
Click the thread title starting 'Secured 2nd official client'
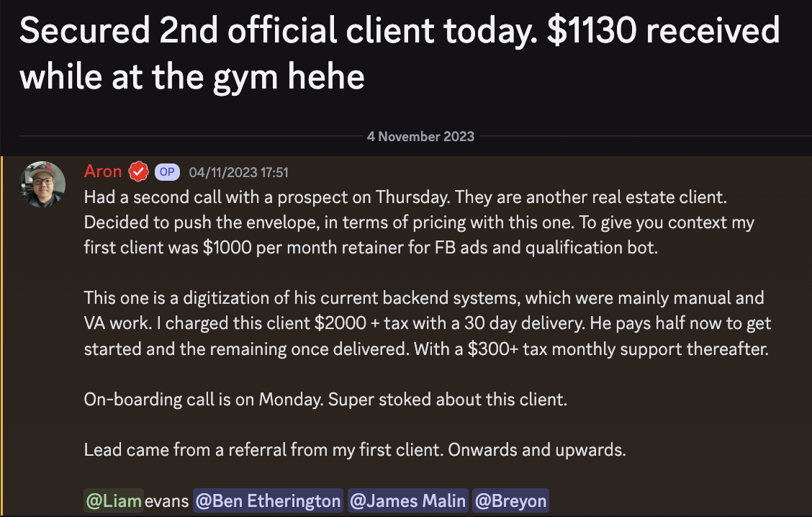pos(400,53)
